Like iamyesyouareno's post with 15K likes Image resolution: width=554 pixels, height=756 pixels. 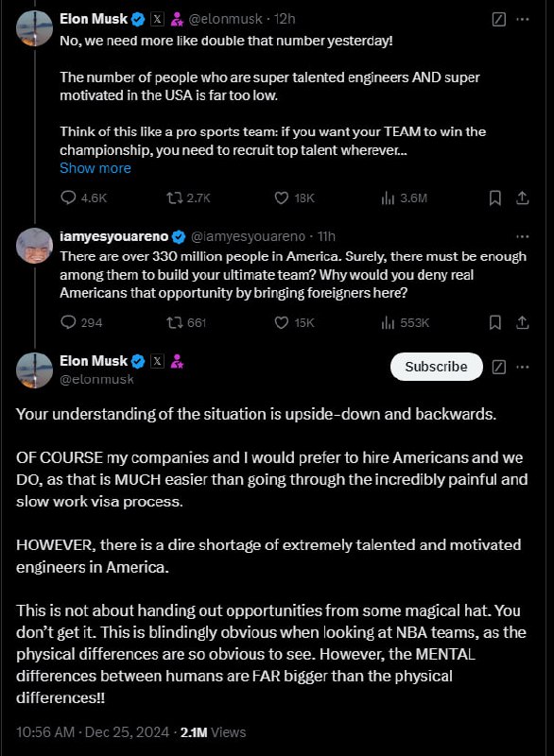pos(282,322)
